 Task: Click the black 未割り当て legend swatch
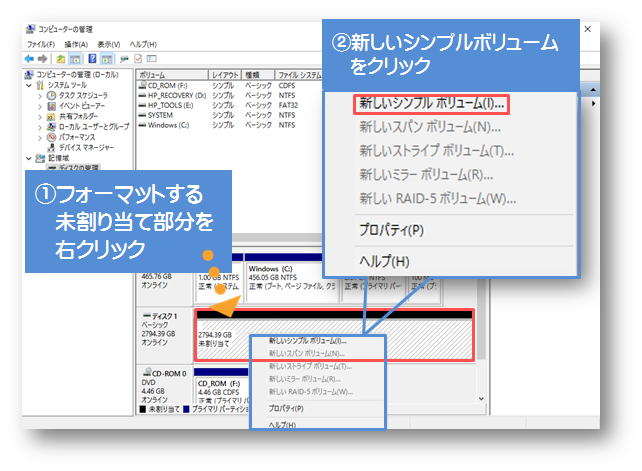point(143,409)
